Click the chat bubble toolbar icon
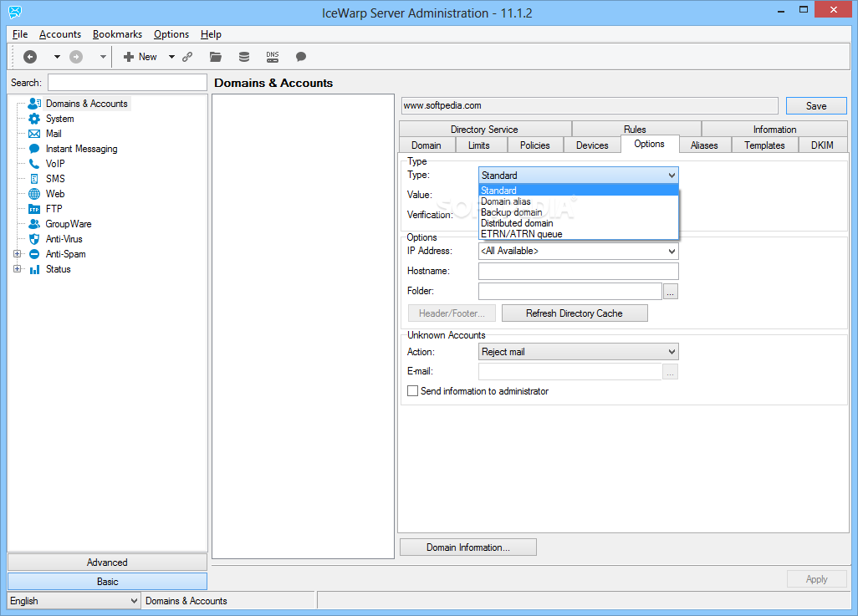This screenshot has width=858, height=616. (300, 56)
